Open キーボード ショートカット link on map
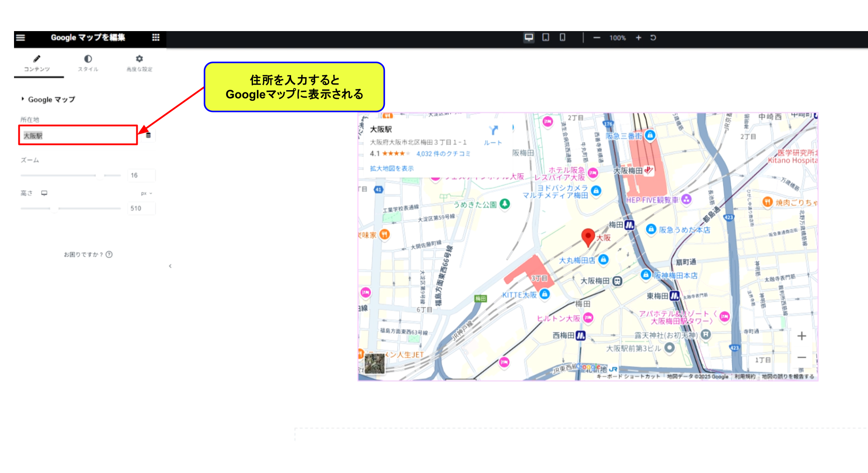This screenshot has height=473, width=868. point(628,377)
